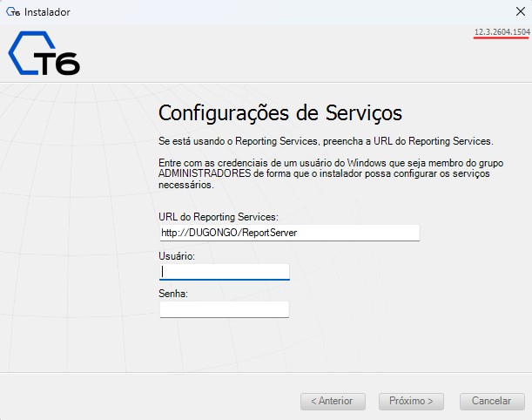This screenshot has width=532, height=420.
Task: Click the T6 icon in title bar
Action: 13,12
